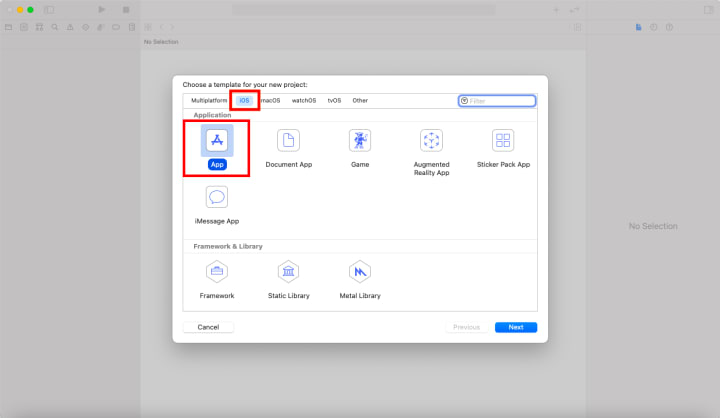Click the code review arrows button
Image resolution: width=720 pixels, height=418 pixels.
click(x=574, y=10)
